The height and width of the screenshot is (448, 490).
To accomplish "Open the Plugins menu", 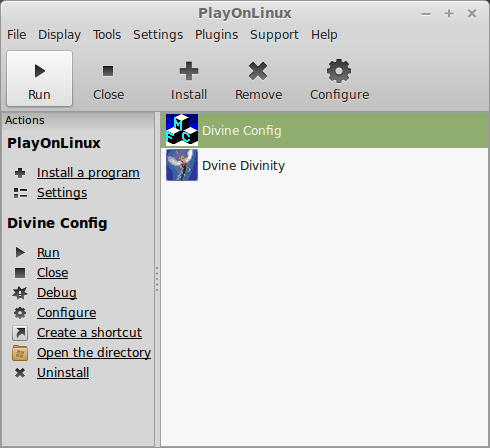I will 217,35.
